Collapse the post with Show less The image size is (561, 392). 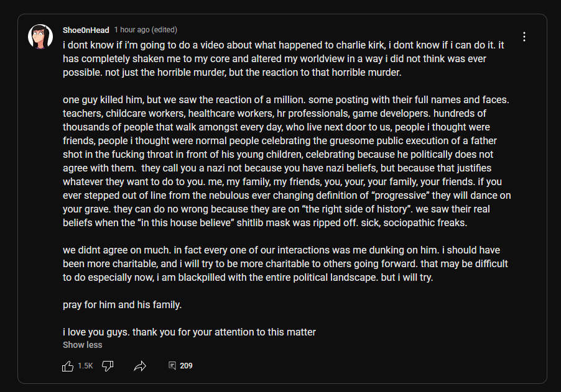tap(82, 345)
